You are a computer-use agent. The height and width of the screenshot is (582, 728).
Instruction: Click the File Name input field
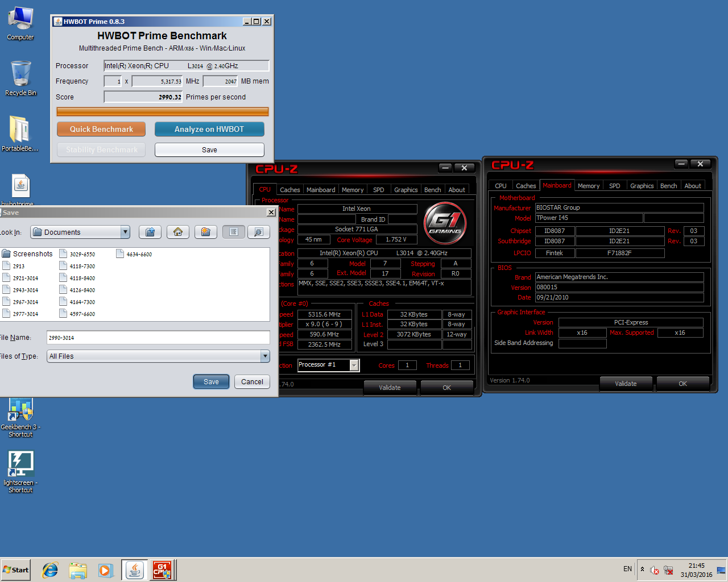158,338
